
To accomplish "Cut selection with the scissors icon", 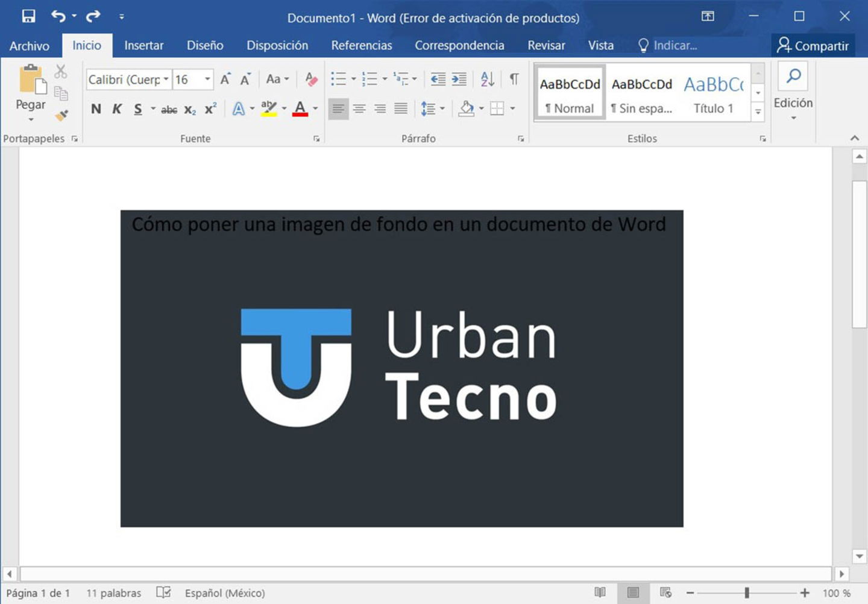I will point(61,72).
